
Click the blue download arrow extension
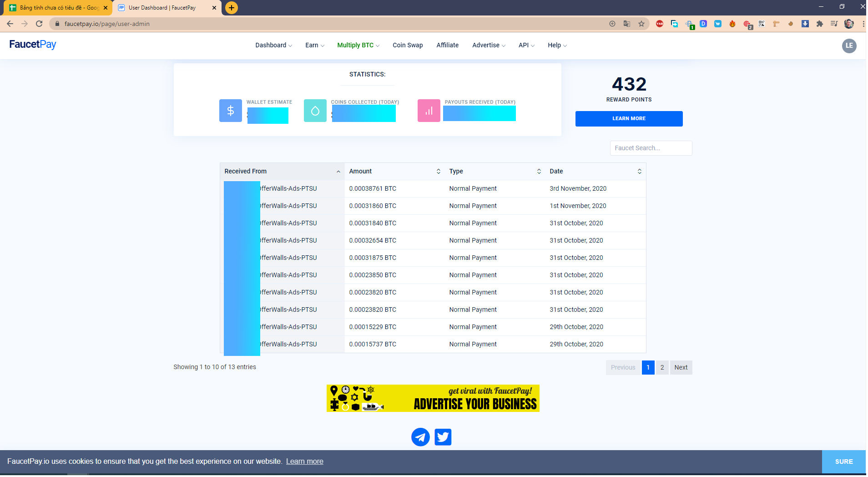click(805, 24)
